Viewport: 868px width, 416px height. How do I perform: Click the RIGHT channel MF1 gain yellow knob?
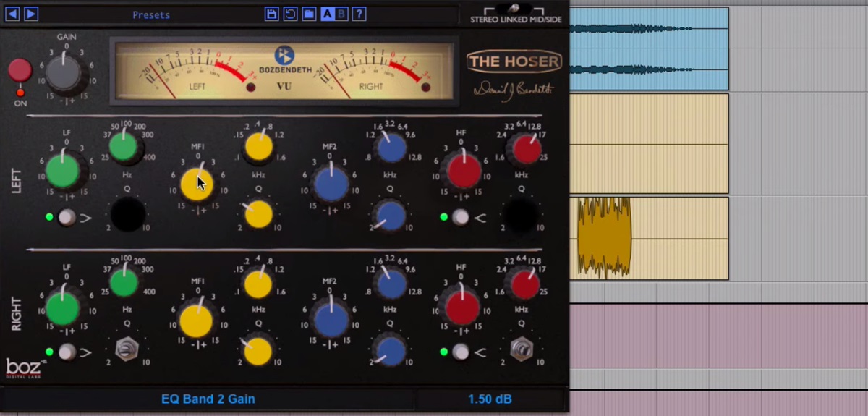click(196, 321)
